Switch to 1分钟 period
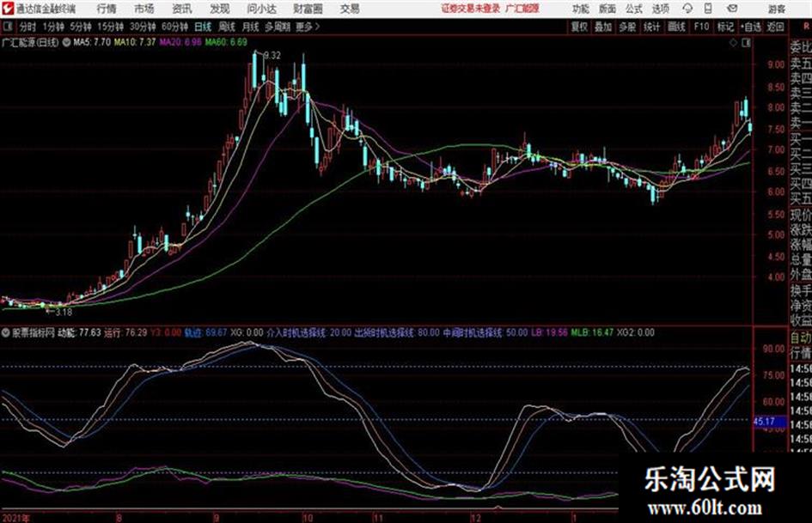 [x=52, y=27]
